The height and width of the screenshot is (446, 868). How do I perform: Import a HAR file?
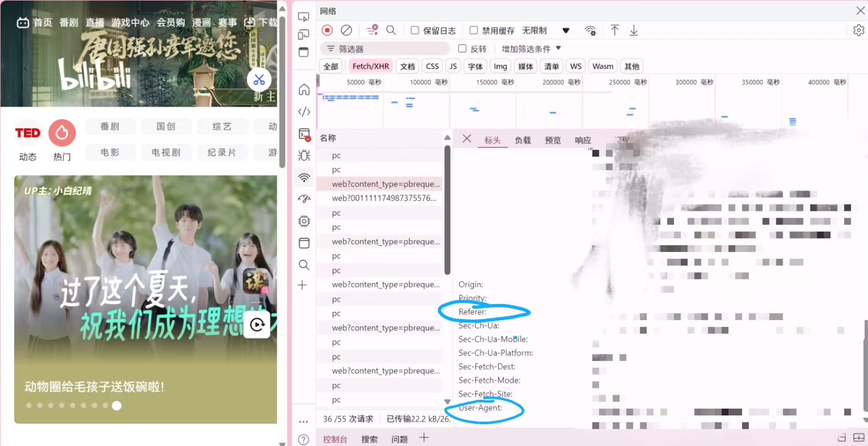click(x=615, y=30)
